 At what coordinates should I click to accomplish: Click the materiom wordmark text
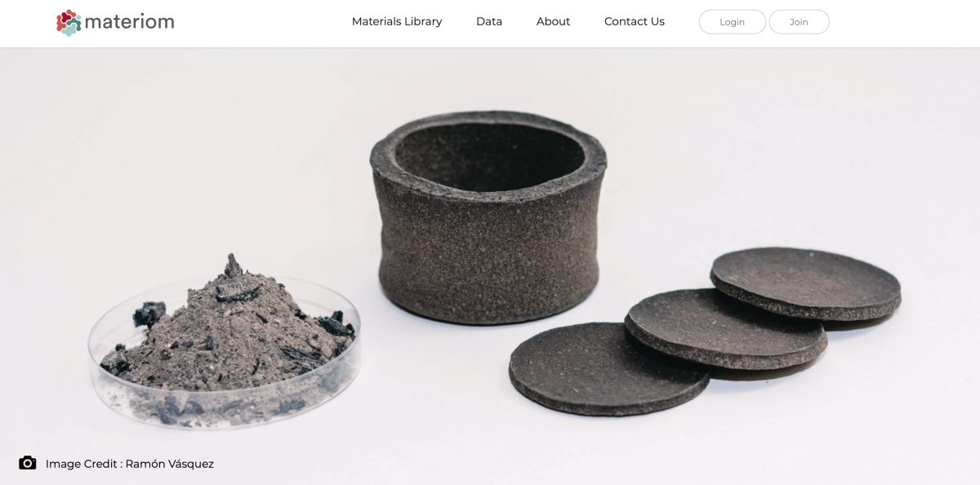(130, 22)
